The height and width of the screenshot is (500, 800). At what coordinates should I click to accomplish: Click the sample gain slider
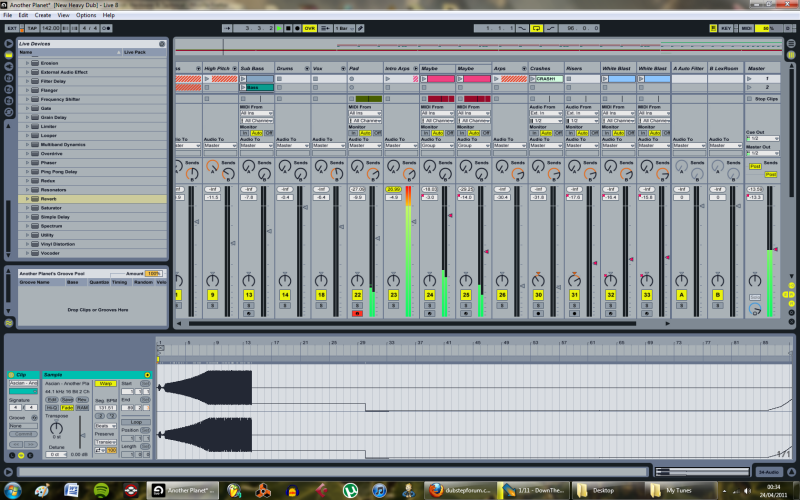pyautogui.click(x=81, y=432)
